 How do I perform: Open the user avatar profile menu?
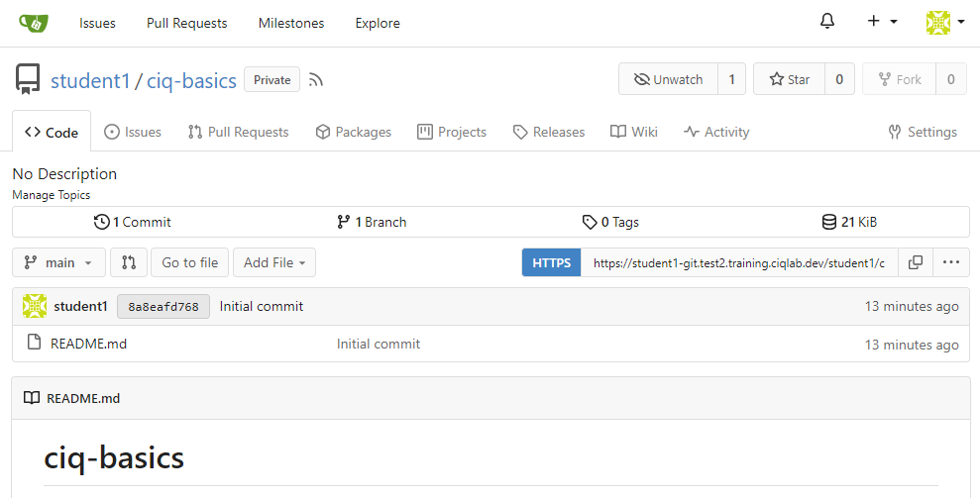click(944, 22)
